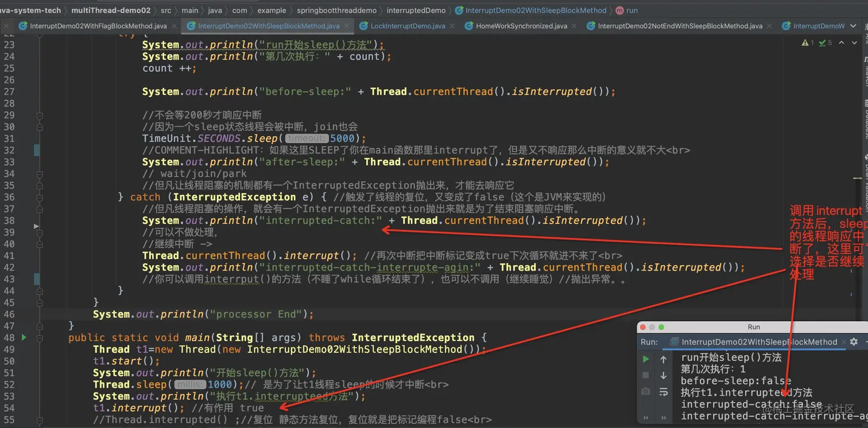This screenshot has height=428, width=868.
Task: Rerun program with green play icon in Run window
Action: [646, 359]
